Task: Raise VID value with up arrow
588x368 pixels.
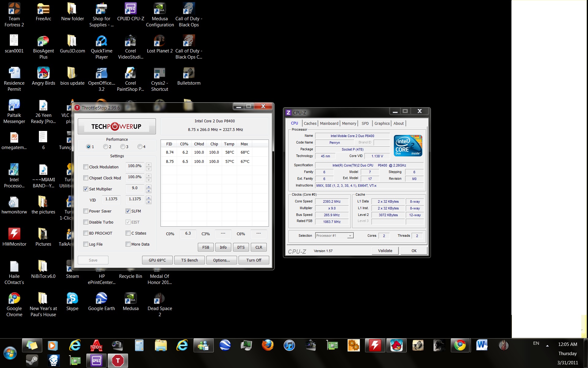Action: pyautogui.click(x=149, y=198)
